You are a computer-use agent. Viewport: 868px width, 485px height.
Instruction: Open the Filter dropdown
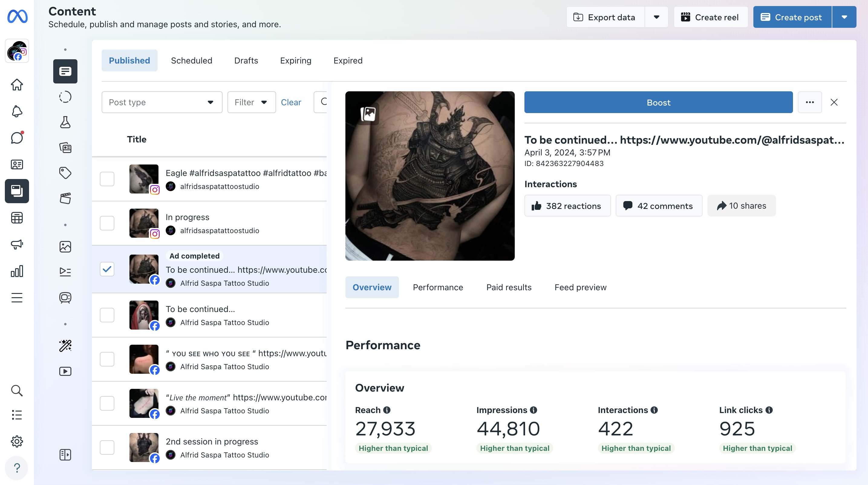(x=251, y=102)
